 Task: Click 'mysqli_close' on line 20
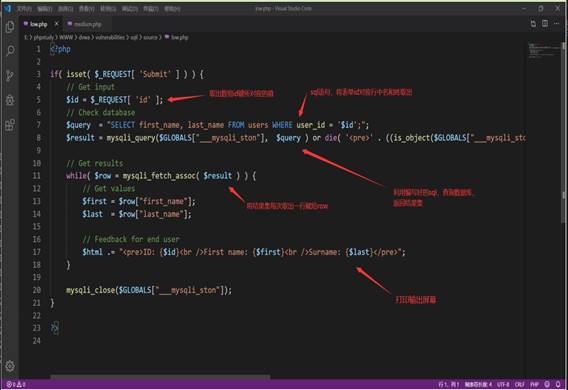91,290
